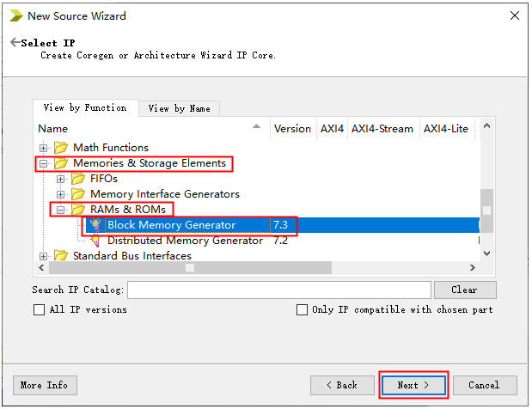Click the Block Memory Generator IP core icon
The width and height of the screenshot is (532, 409).
pos(95,225)
